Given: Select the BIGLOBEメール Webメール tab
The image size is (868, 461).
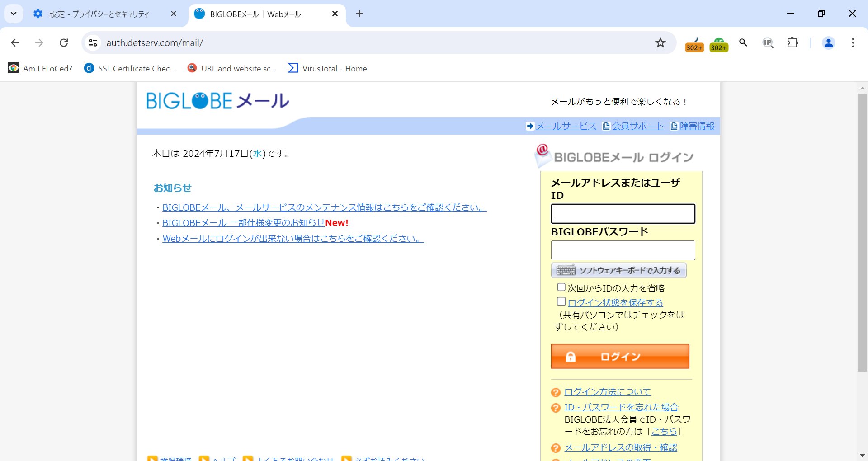Looking at the screenshot, I should click(x=256, y=14).
